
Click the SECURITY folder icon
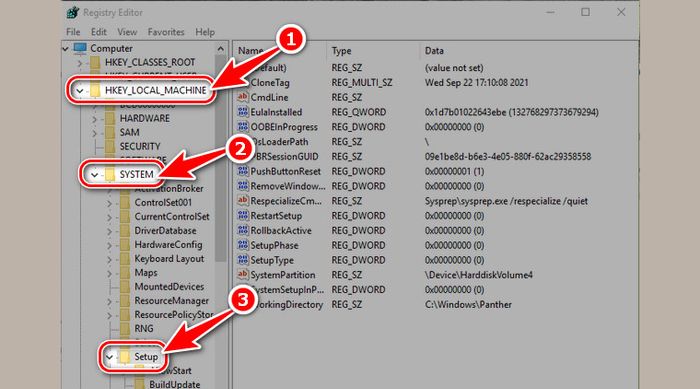tap(110, 146)
